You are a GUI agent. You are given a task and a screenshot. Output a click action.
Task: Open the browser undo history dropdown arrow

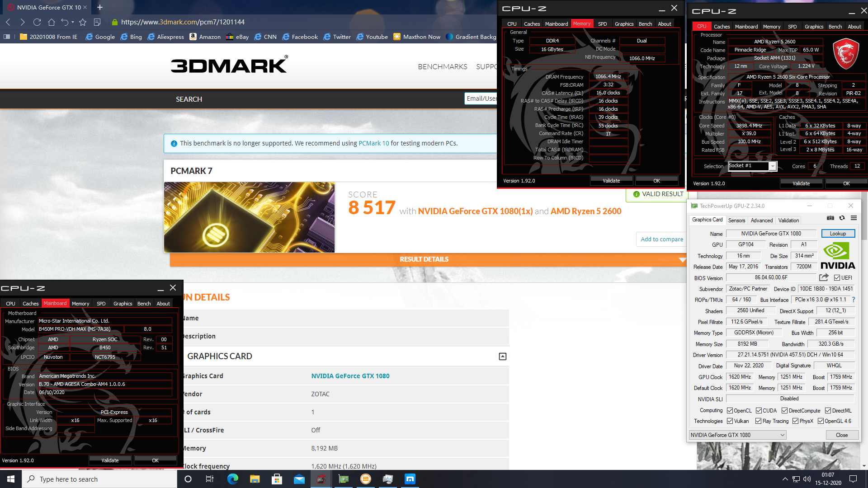(x=73, y=22)
